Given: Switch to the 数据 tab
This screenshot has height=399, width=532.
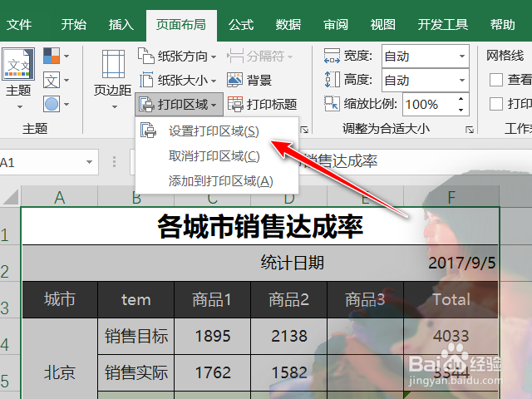Looking at the screenshot, I should 288,25.
